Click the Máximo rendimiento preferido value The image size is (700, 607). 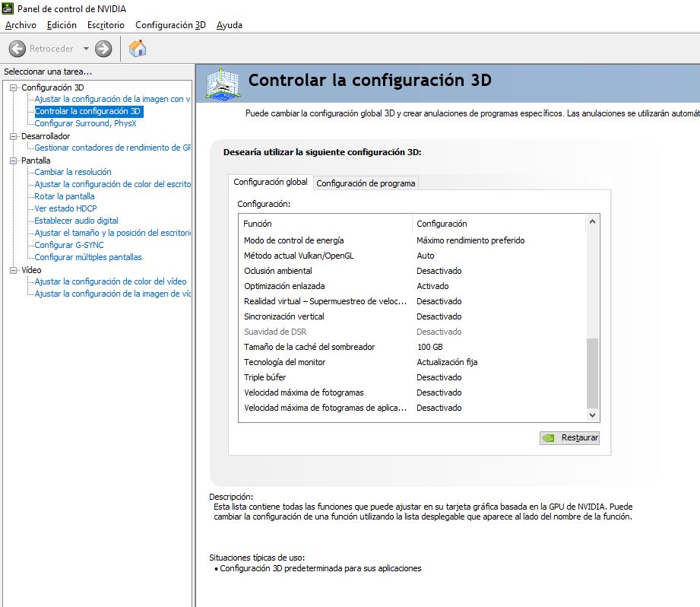click(x=470, y=240)
